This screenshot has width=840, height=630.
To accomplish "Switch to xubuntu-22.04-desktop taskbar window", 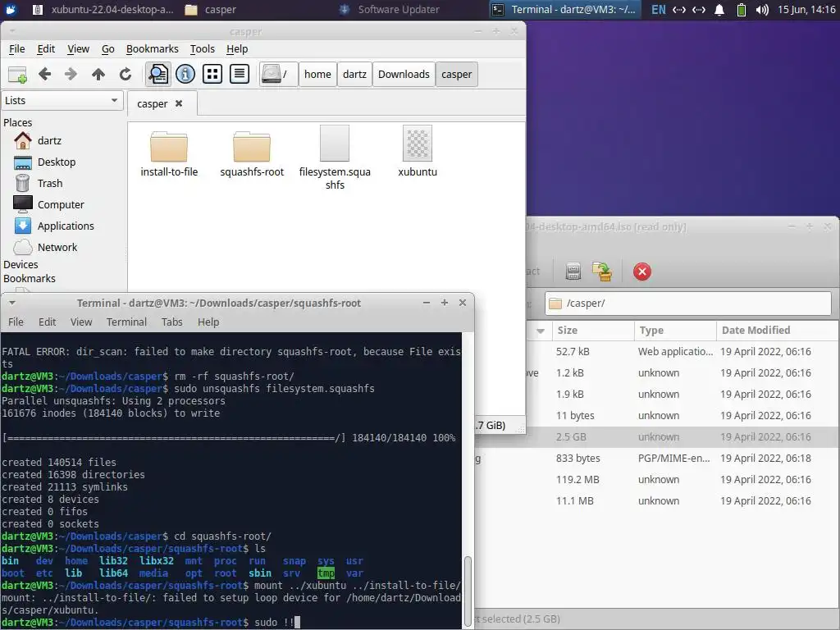I will coord(104,10).
